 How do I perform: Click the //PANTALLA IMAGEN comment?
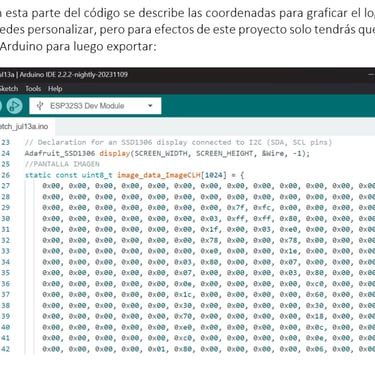62,164
